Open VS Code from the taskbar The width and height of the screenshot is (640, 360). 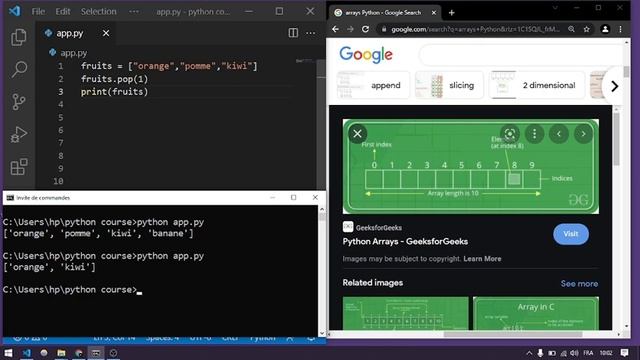27,353
